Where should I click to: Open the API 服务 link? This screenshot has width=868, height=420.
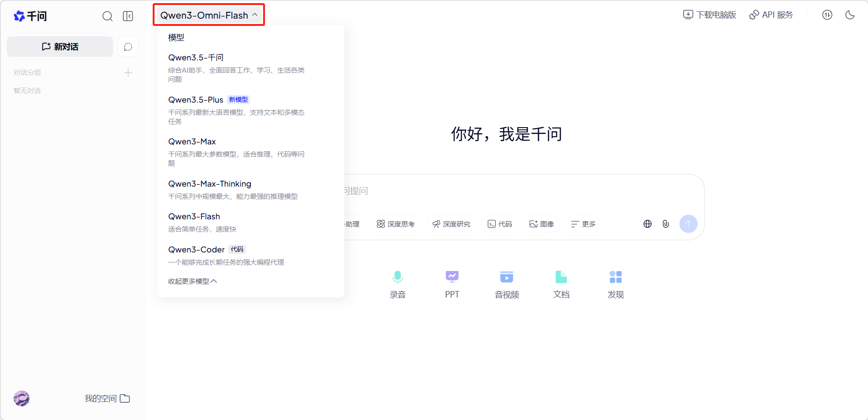(x=771, y=15)
